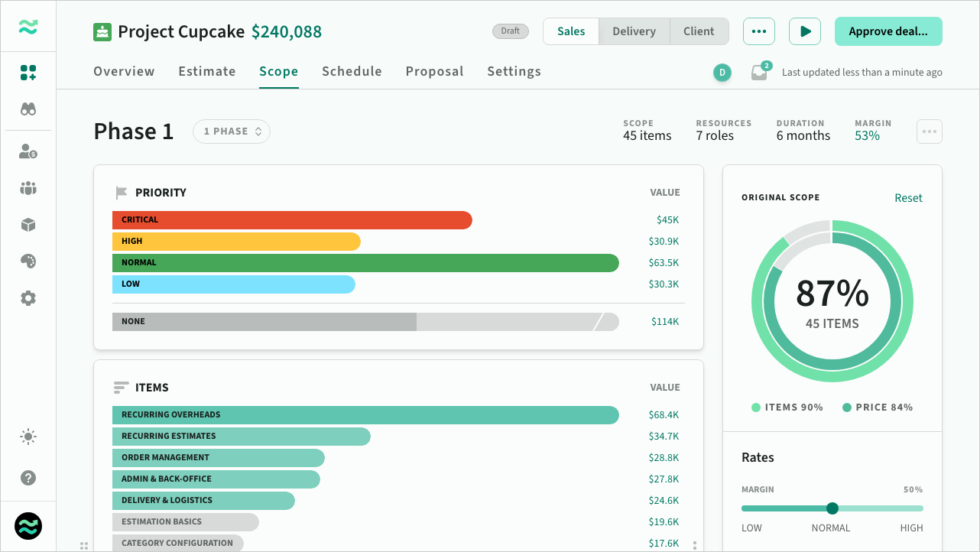Open Phase 1 ellipsis options menu
Viewport: 980px width, 552px height.
click(x=930, y=132)
